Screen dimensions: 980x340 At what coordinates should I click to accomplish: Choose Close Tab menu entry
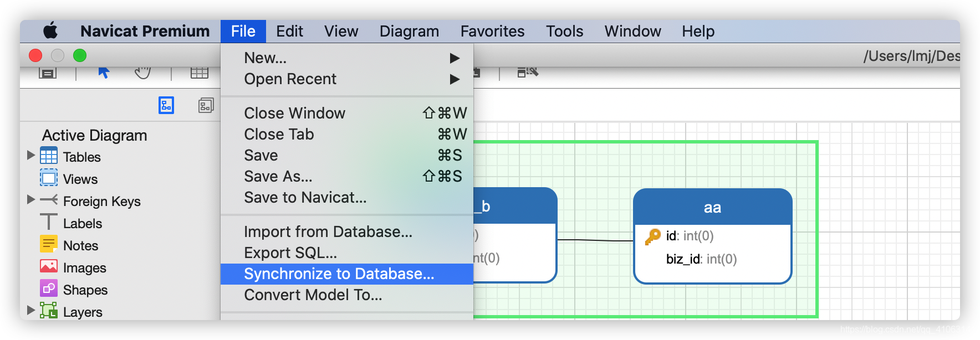(x=347, y=135)
